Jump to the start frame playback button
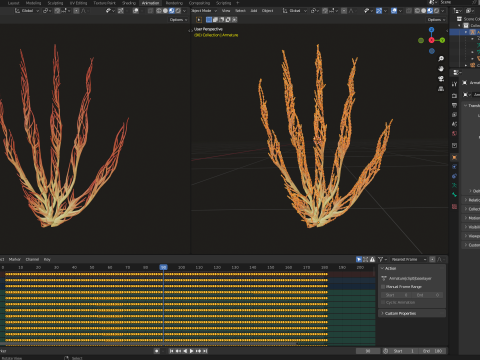 [x=171, y=351]
